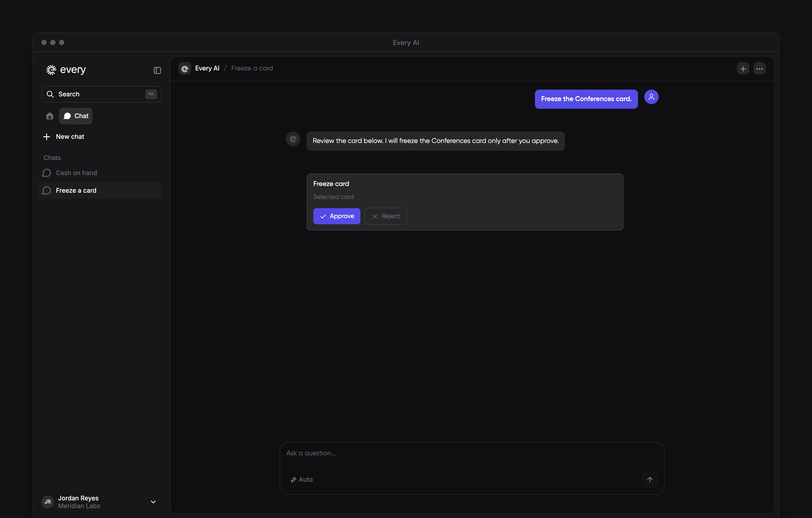
Task: Click the Search field
Action: point(101,94)
